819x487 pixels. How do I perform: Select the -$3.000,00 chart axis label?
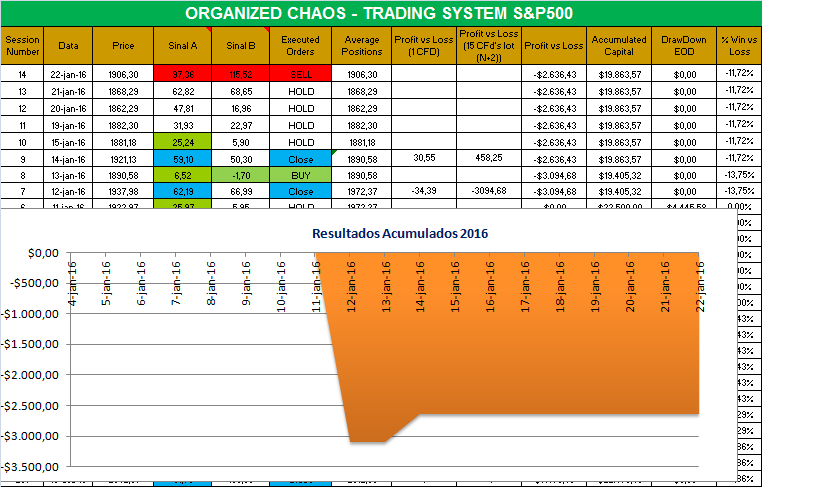[31, 436]
